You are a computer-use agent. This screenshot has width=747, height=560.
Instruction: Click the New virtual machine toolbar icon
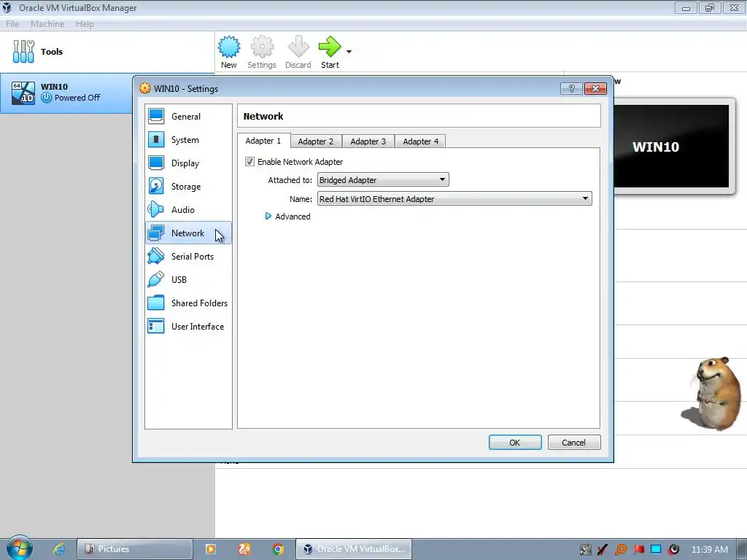click(229, 52)
